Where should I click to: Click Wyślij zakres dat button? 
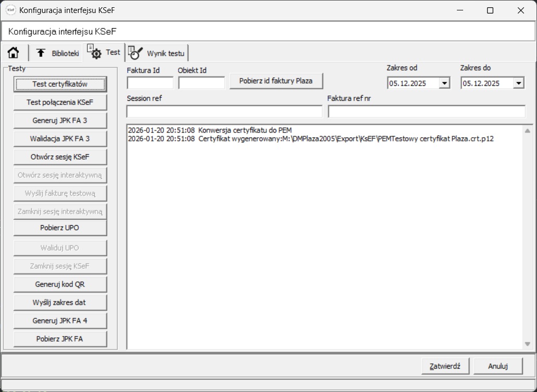click(60, 303)
